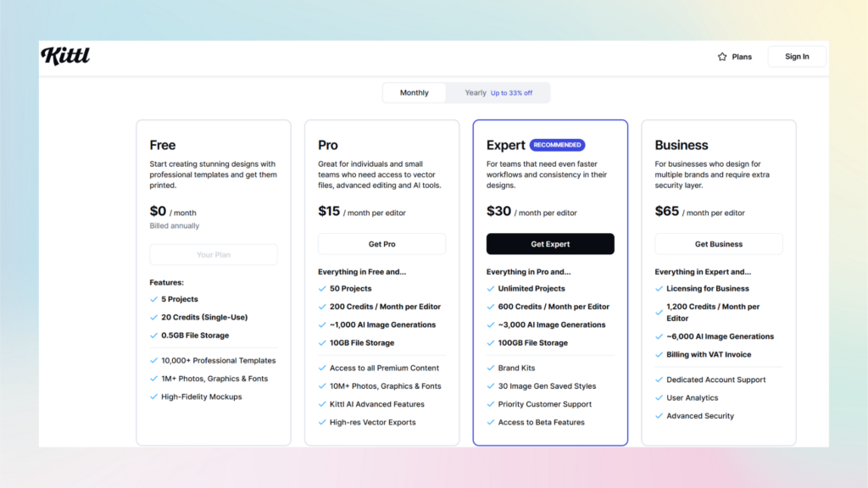Click the $0 price in Free
Viewport: 868px width, 488px height.
(158, 211)
